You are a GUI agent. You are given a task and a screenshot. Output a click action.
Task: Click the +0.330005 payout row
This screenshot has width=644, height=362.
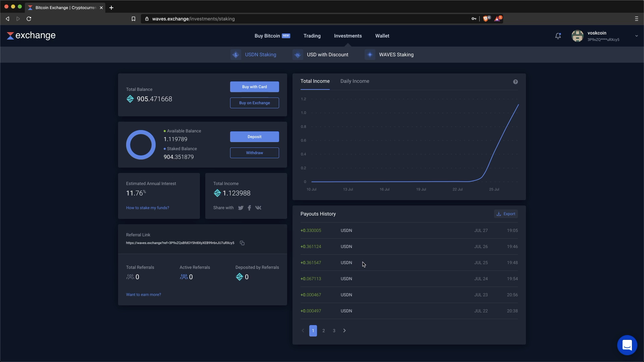pos(409,231)
